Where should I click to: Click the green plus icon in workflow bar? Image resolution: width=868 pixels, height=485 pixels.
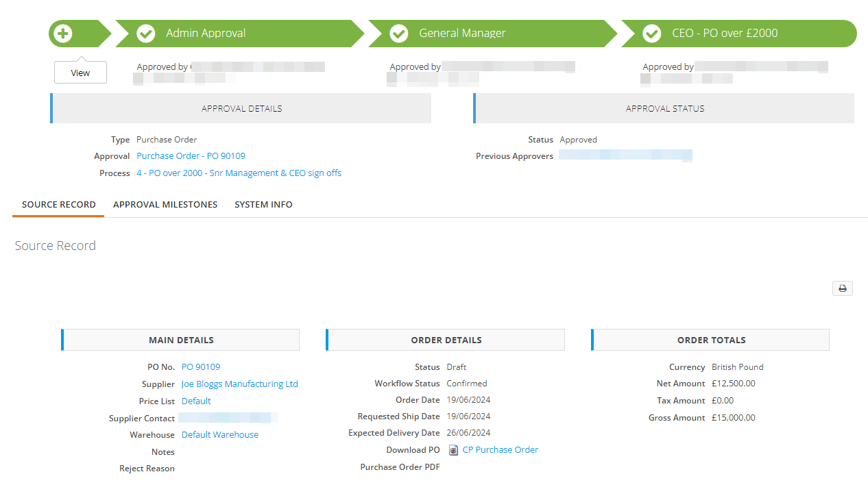tap(63, 33)
